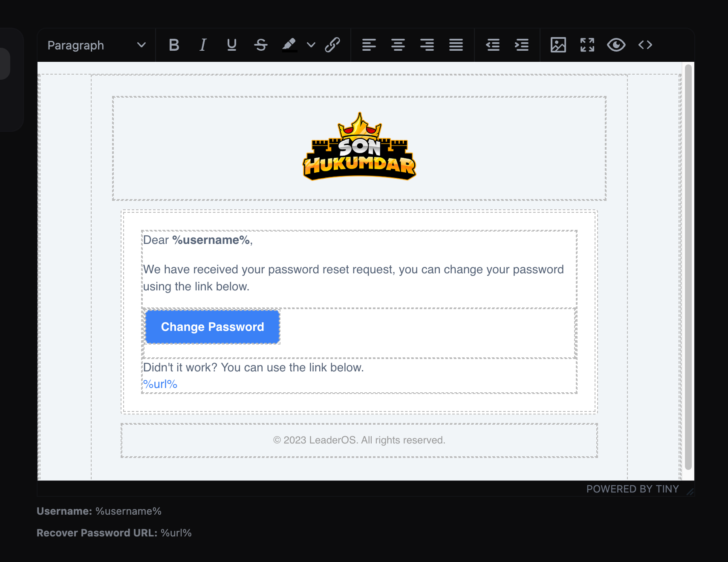Open the Paragraph format dropdown

pos(97,45)
